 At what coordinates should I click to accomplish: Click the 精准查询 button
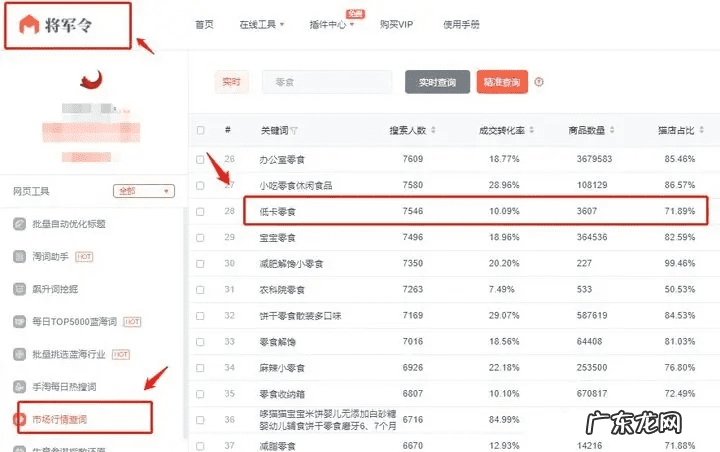pyautogui.click(x=502, y=82)
